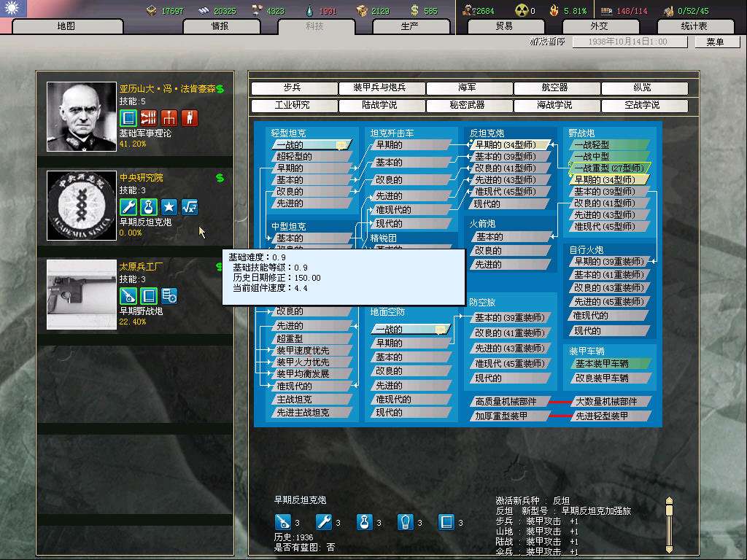The image size is (747, 560).
Task: Open the 纵览 overview category
Action: (643, 87)
